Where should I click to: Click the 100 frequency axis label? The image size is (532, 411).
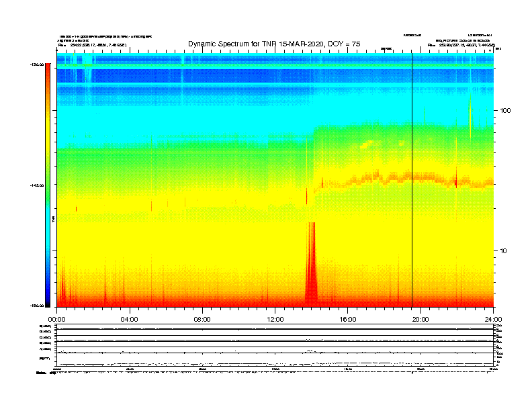505,111
